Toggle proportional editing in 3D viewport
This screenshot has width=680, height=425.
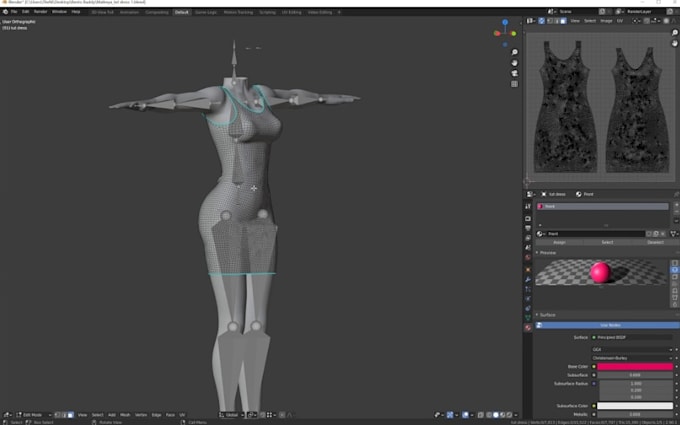(x=282, y=415)
